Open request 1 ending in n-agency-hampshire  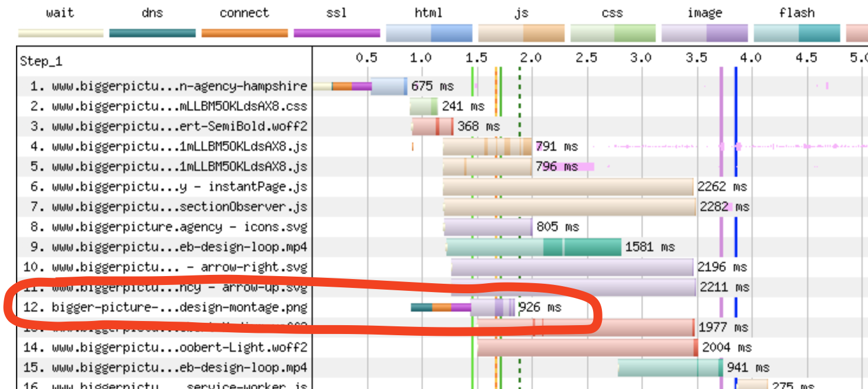pyautogui.click(x=169, y=86)
